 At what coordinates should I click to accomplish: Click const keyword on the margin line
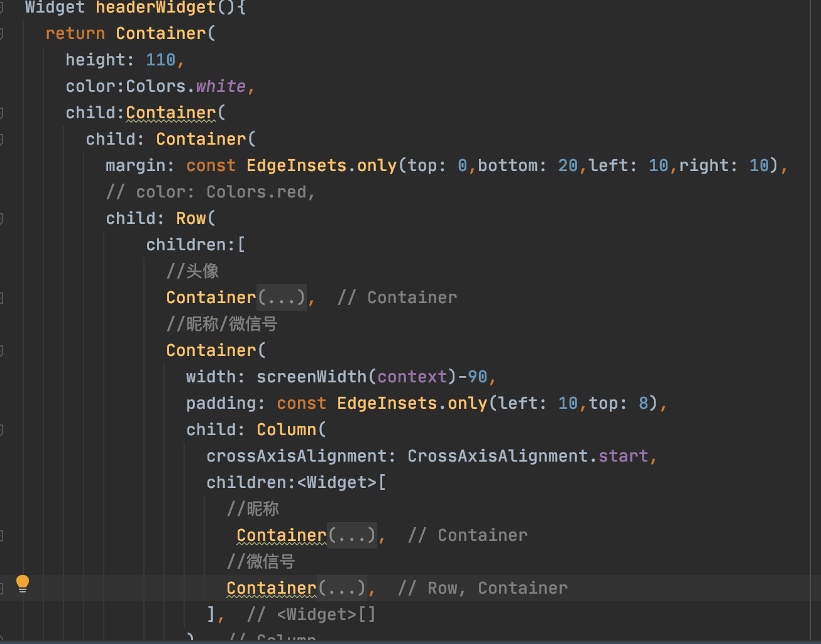tap(211, 165)
